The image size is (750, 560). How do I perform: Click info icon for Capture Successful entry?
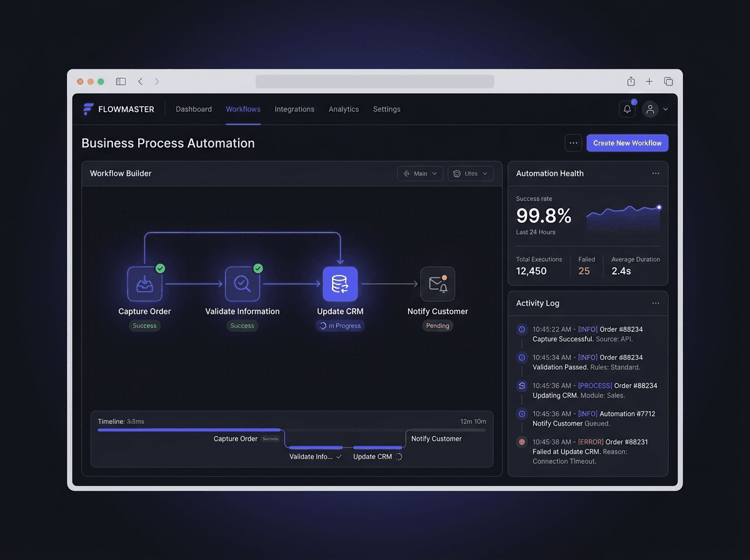(x=522, y=329)
